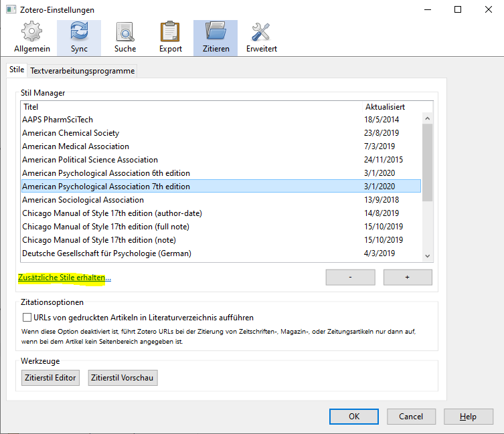Click the style list scrollbar thumb
The height and width of the screenshot is (434, 504).
tap(428, 162)
